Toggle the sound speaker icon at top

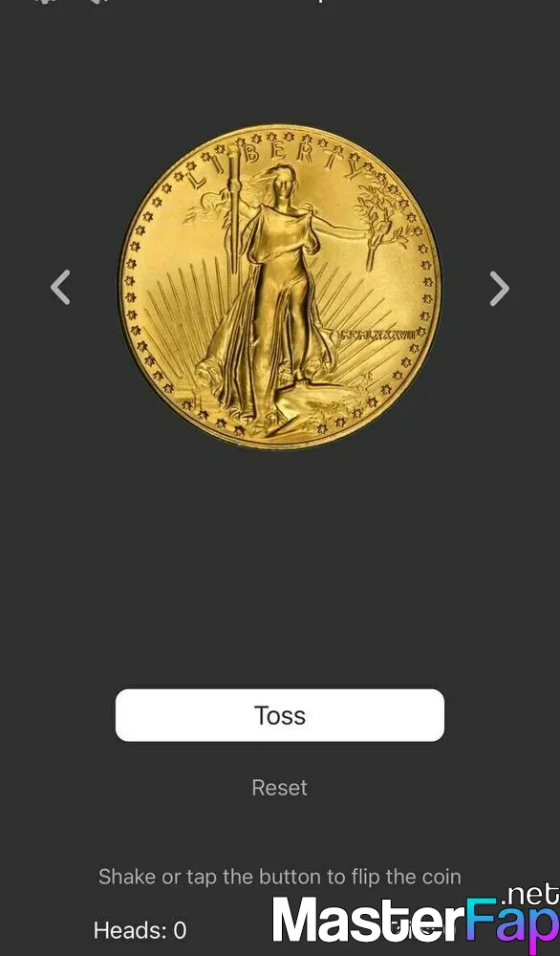coord(97,2)
